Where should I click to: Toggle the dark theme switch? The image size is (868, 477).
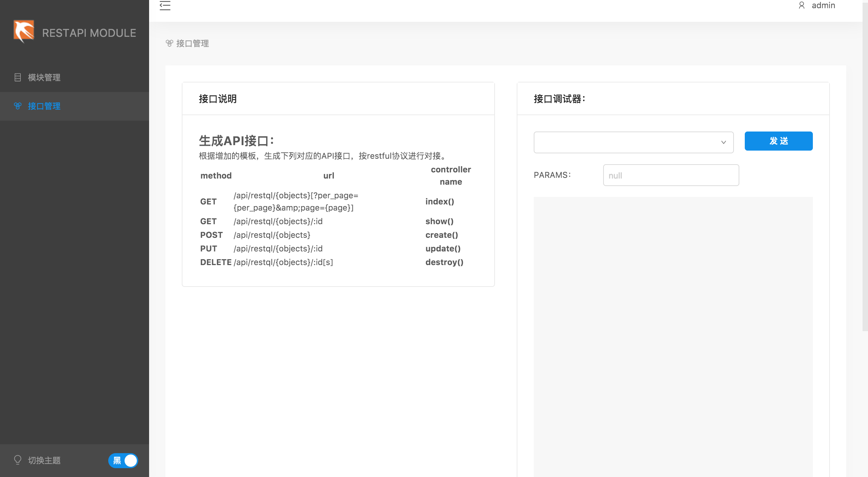coord(123,460)
